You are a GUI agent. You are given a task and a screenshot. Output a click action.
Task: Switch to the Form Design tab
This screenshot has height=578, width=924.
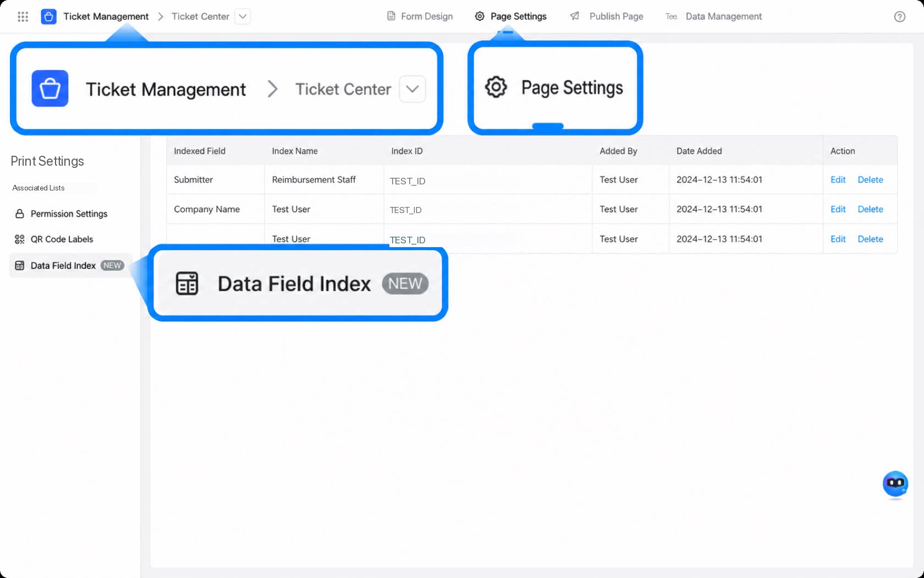420,17
